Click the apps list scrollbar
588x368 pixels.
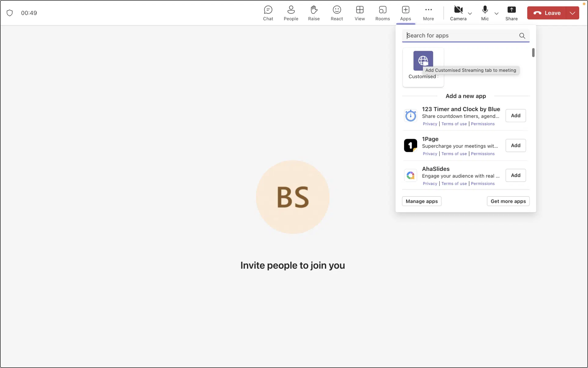tap(533, 53)
